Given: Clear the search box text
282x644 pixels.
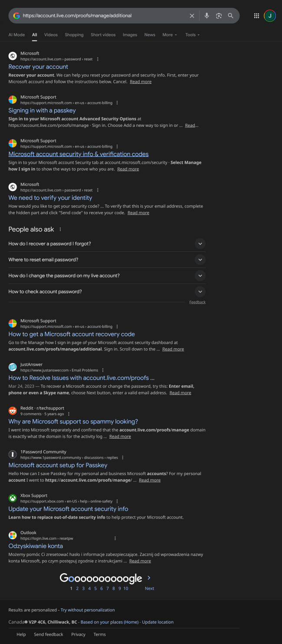Looking at the screenshot, I should pos(192,16).
